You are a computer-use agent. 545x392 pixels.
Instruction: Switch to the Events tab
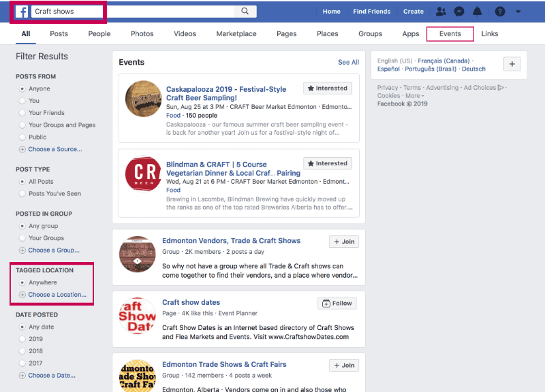450,33
